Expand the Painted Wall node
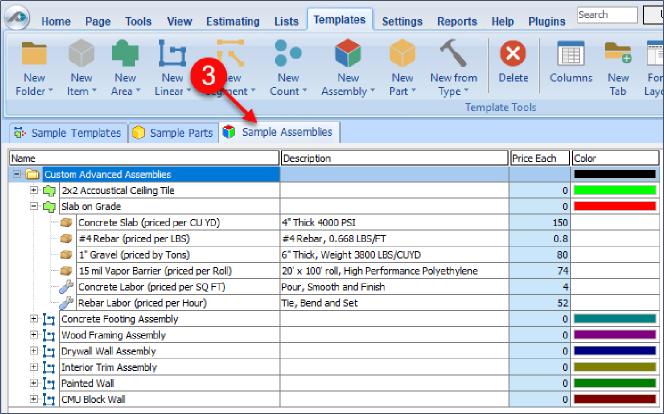The width and height of the screenshot is (664, 414). click(x=34, y=383)
